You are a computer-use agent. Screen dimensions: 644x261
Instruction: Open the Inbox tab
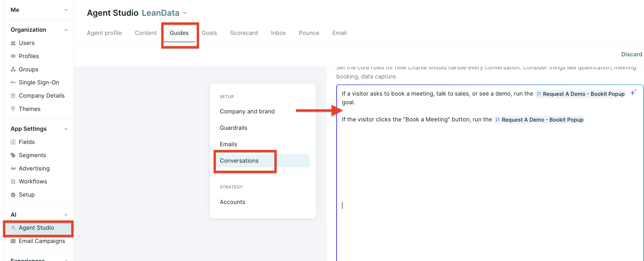[278, 33]
